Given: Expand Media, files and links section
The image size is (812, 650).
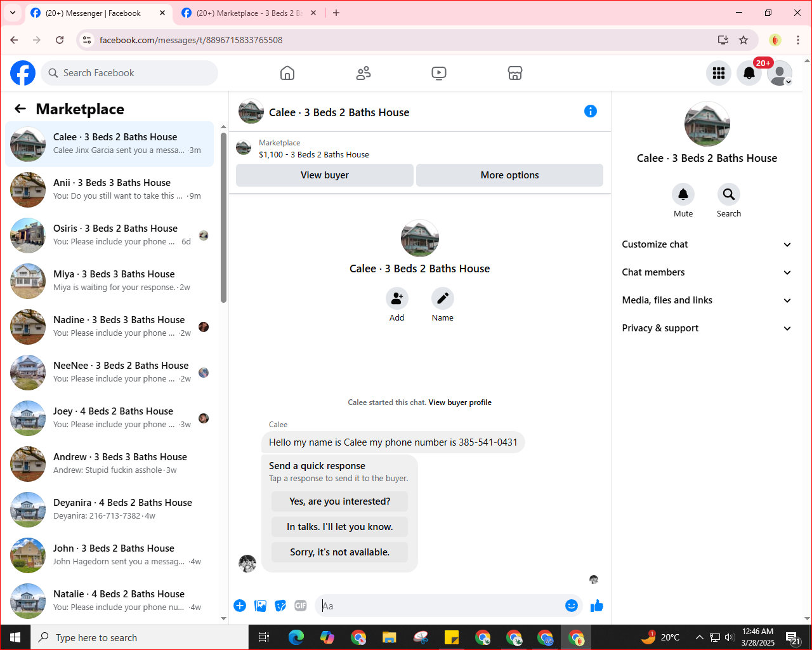Looking at the screenshot, I should coord(707,300).
